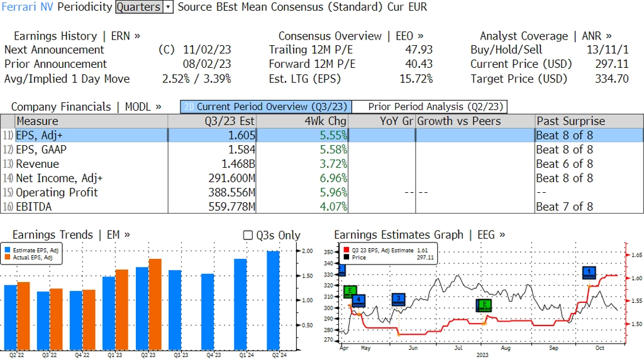Click the blue marker 1 on estimates graph
The image size is (644, 360).
589,273
